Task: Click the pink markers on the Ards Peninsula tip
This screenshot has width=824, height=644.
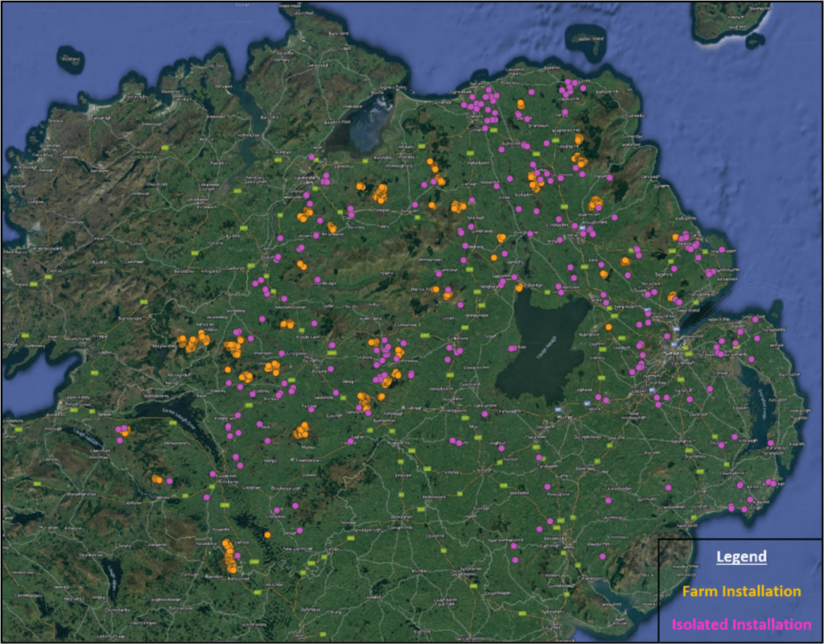Action: 771,483
